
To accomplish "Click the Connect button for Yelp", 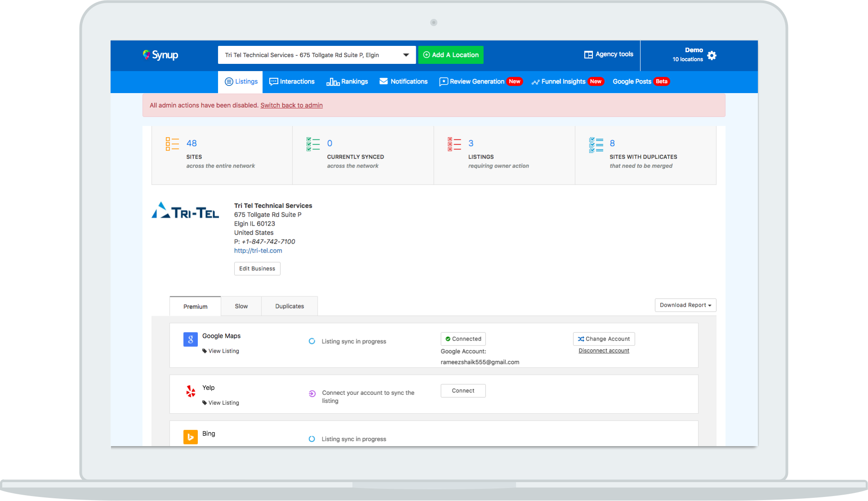I will [463, 391].
